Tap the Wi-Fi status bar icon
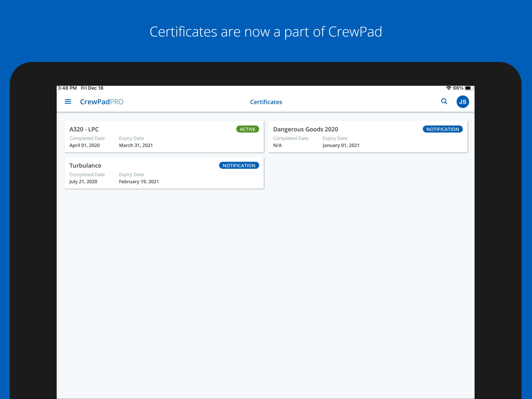The image size is (532, 399). click(448, 88)
